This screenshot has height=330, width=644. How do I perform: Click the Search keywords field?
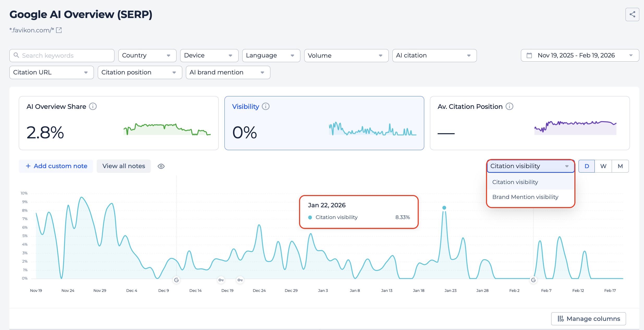pos(62,55)
